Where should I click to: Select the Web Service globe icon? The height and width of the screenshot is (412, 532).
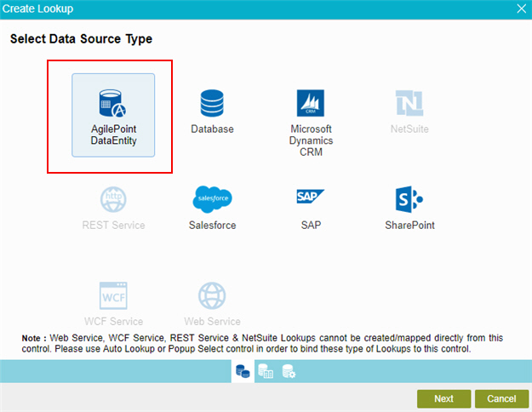tap(212, 295)
